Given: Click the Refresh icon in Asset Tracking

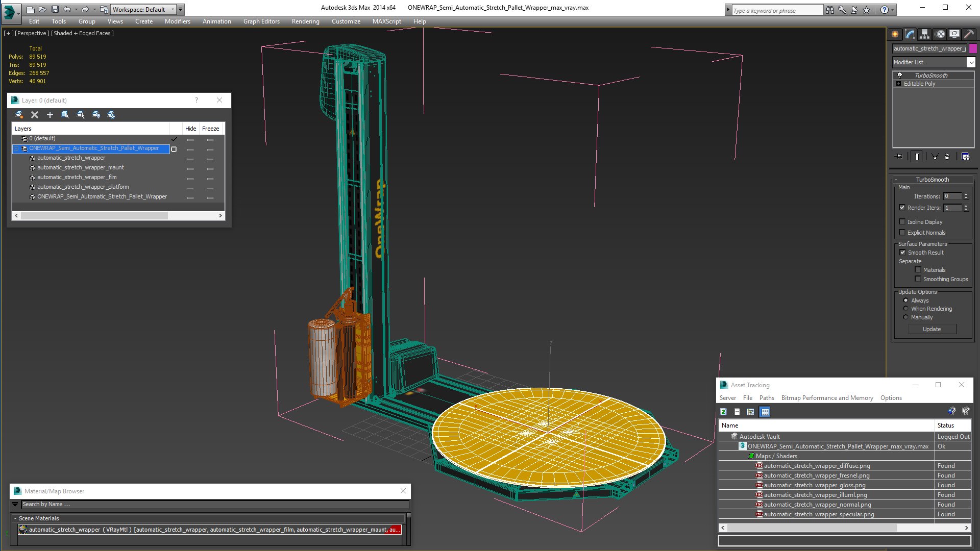Looking at the screenshot, I should [x=723, y=412].
